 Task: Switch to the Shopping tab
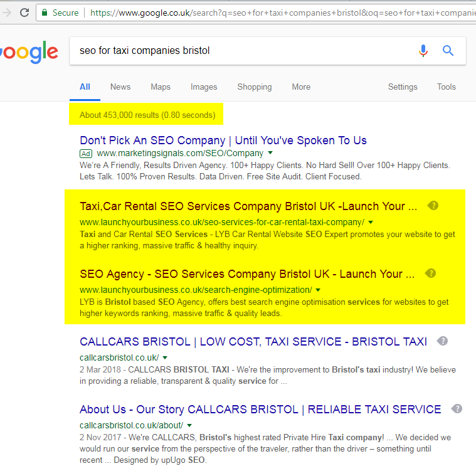[x=255, y=87]
